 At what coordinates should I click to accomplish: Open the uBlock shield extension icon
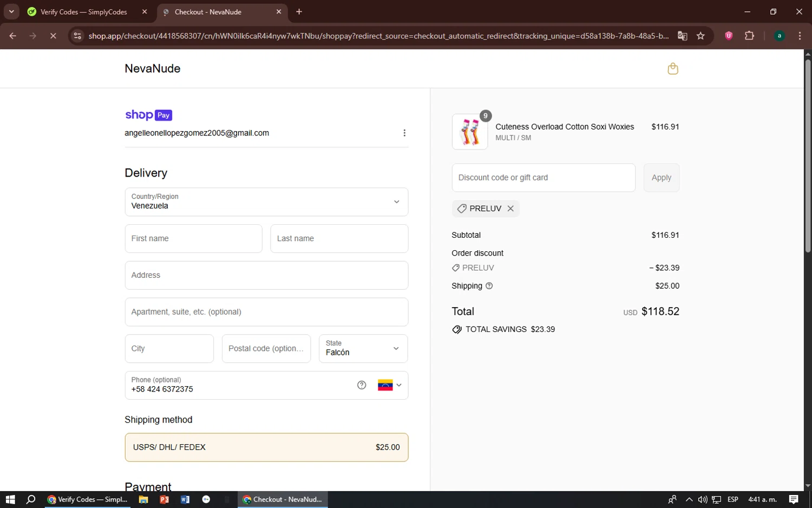pyautogui.click(x=729, y=36)
